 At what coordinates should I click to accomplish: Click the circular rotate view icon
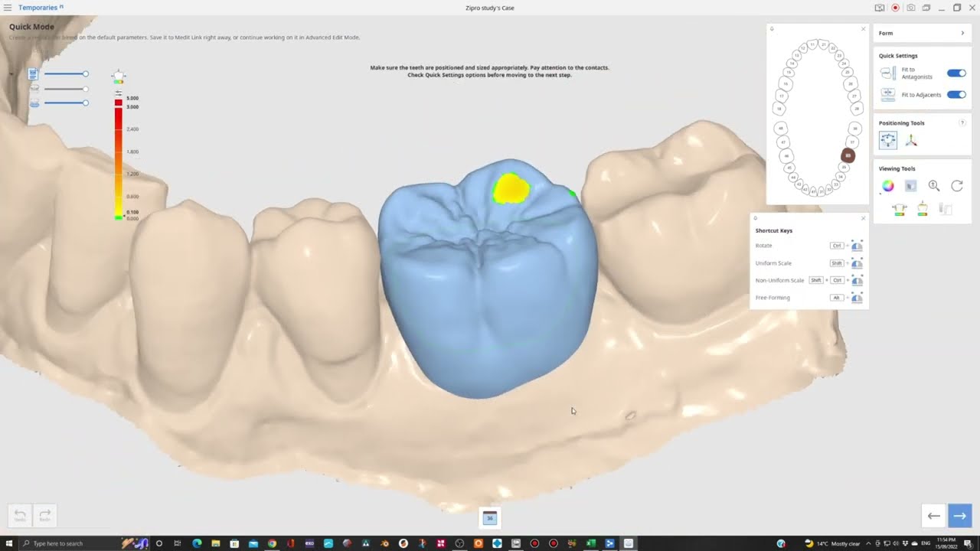(957, 186)
